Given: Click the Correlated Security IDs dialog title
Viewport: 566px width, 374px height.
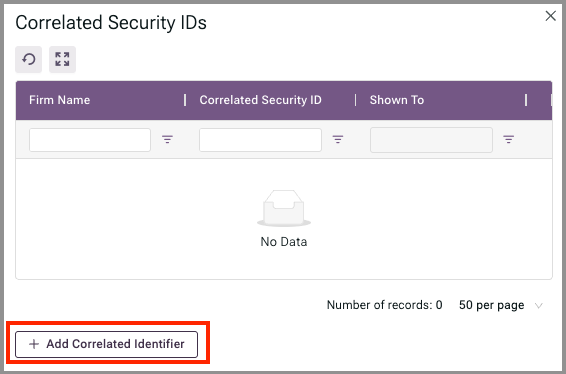Looking at the screenshot, I should pyautogui.click(x=111, y=23).
